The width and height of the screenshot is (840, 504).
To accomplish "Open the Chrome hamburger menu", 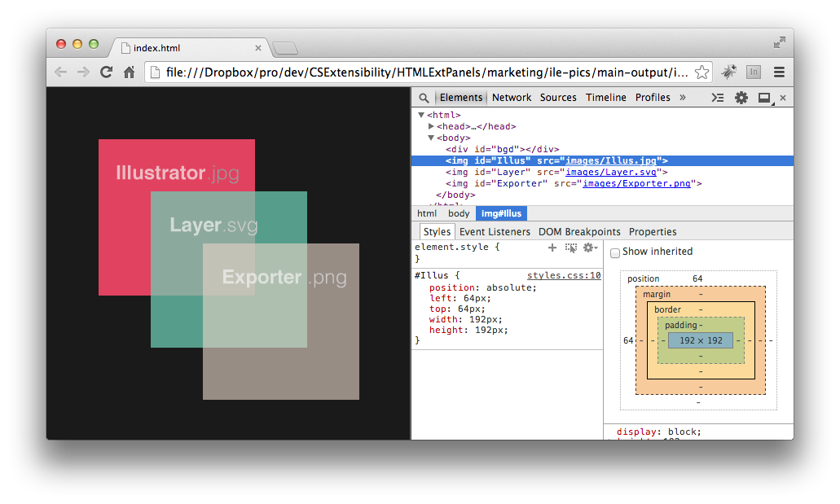I will coord(779,72).
